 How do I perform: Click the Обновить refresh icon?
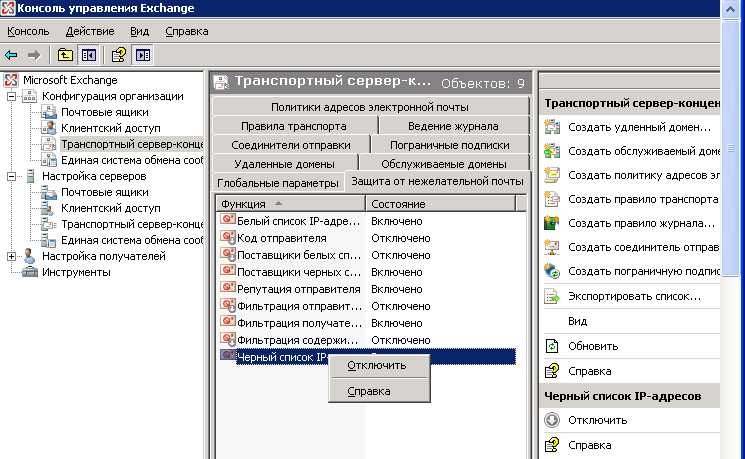pos(552,346)
